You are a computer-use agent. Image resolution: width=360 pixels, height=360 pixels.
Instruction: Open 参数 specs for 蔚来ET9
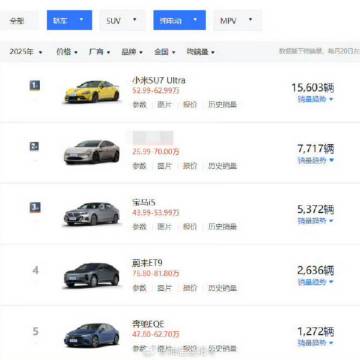pos(140,288)
